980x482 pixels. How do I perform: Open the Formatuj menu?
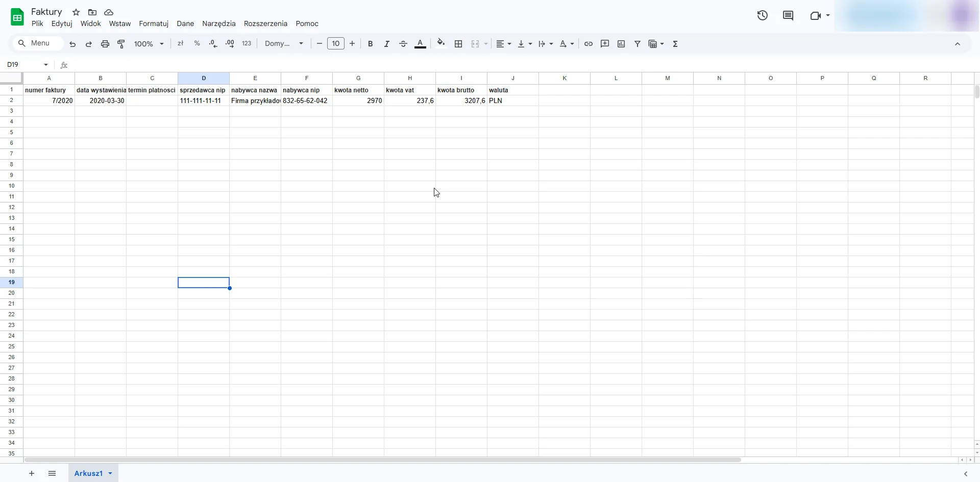click(154, 23)
